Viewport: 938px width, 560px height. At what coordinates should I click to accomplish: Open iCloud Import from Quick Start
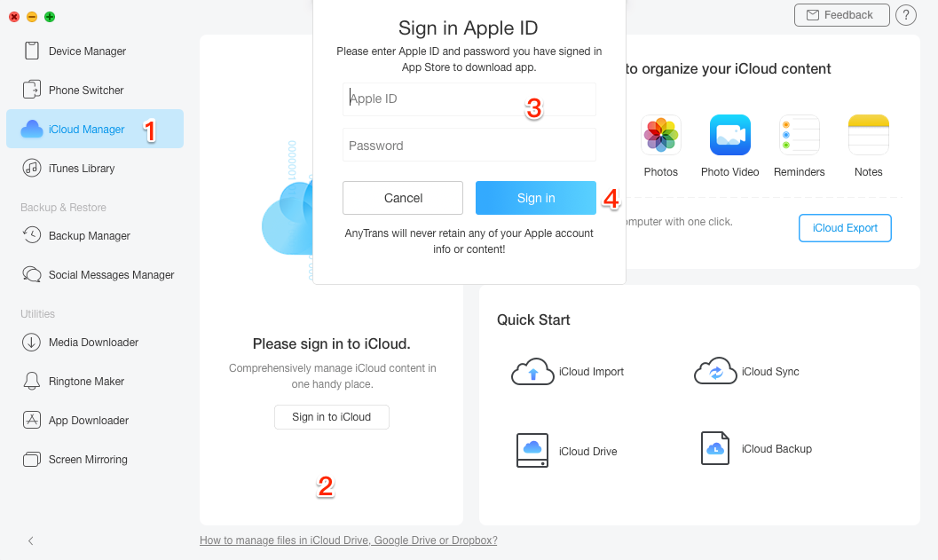pos(568,371)
